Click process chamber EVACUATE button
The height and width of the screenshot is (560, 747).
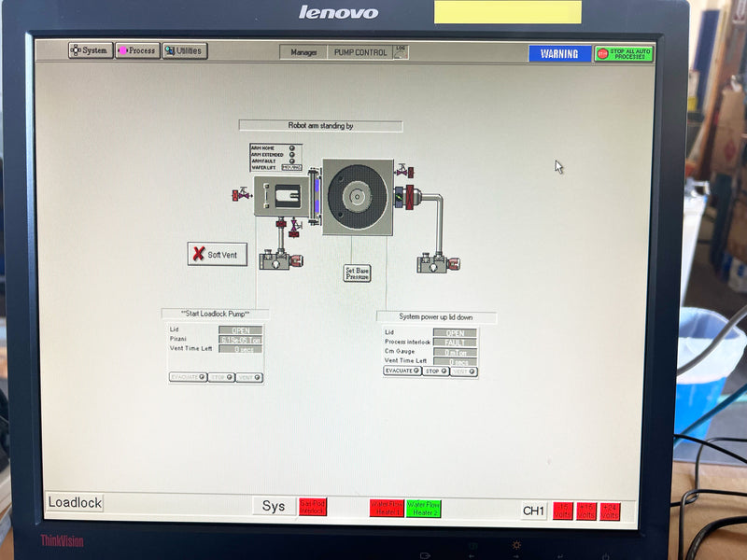pos(402,371)
